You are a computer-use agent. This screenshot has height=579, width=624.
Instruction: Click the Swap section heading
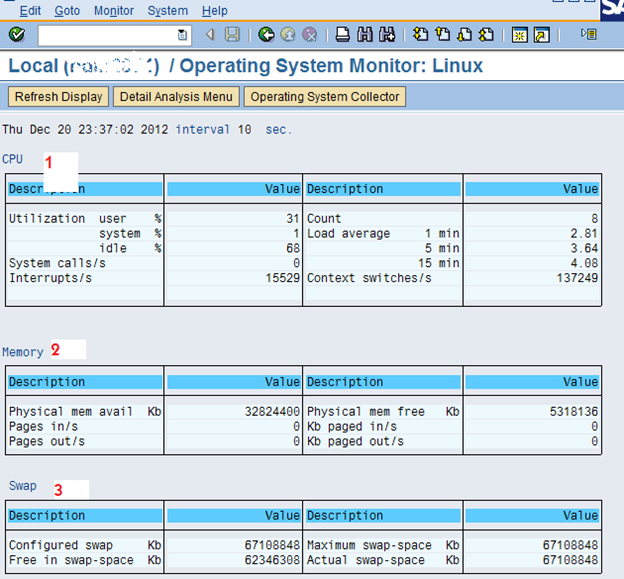pos(23,486)
